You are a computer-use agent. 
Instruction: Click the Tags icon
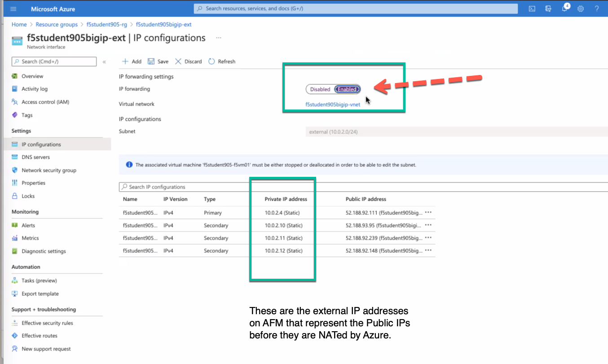pos(15,115)
